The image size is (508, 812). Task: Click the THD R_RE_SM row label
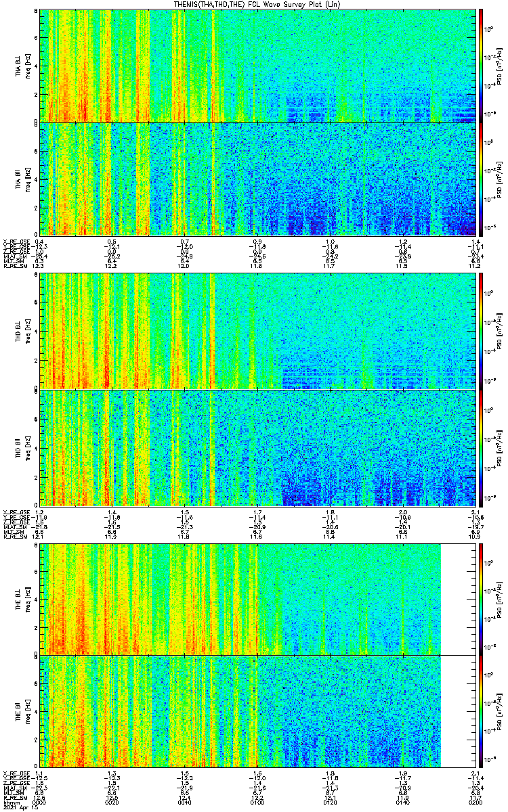[14, 535]
